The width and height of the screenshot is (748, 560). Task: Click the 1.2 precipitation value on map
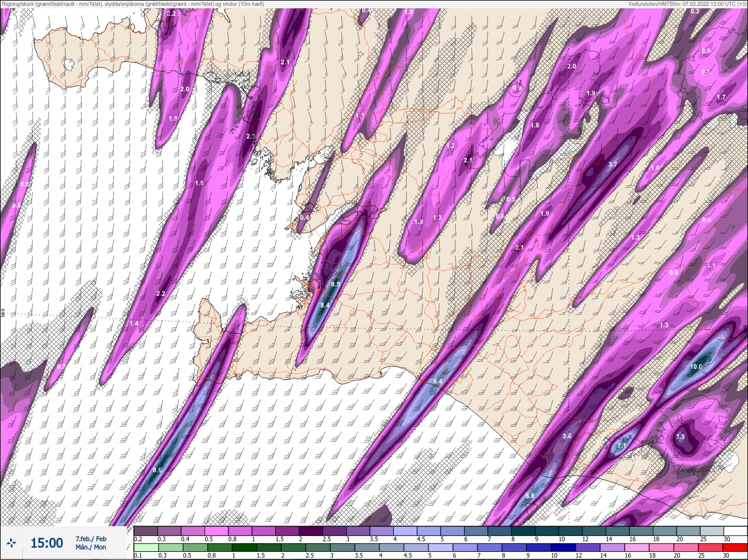pyautogui.click(x=451, y=146)
